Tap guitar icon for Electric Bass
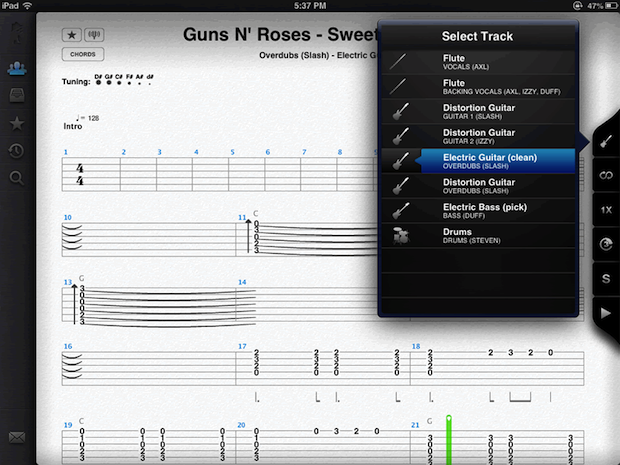The image size is (620, 465). click(x=401, y=211)
